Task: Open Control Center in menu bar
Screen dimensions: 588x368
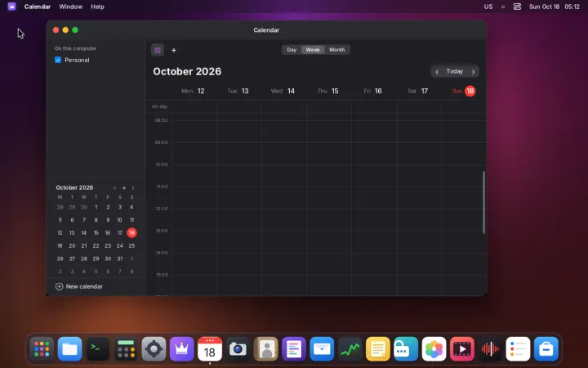Action: pos(517,7)
